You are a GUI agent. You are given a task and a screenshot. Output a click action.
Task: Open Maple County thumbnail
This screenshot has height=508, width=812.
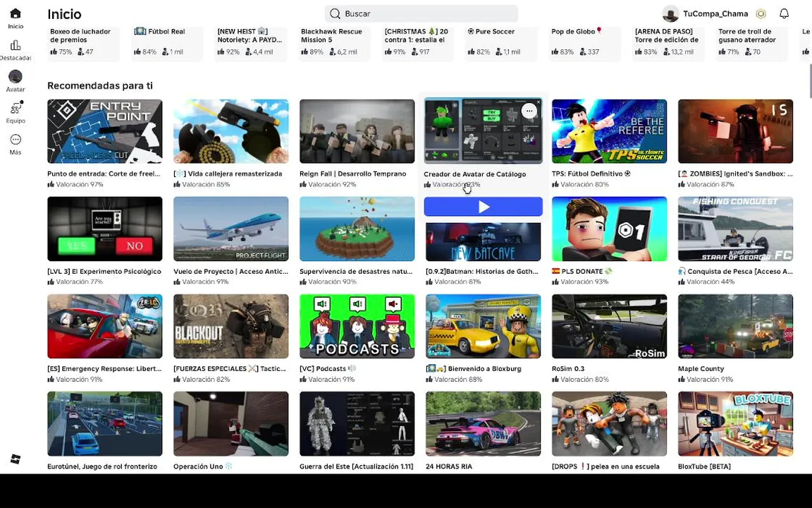click(x=735, y=326)
